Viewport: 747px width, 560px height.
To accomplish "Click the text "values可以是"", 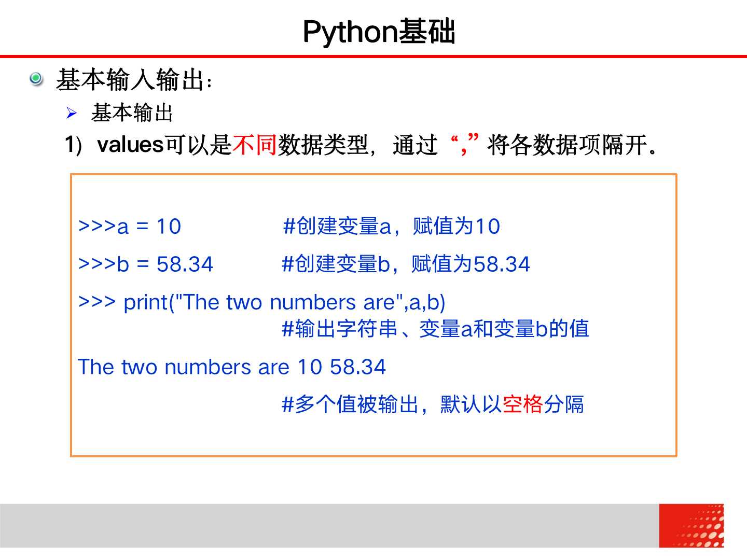I will 164,145.
